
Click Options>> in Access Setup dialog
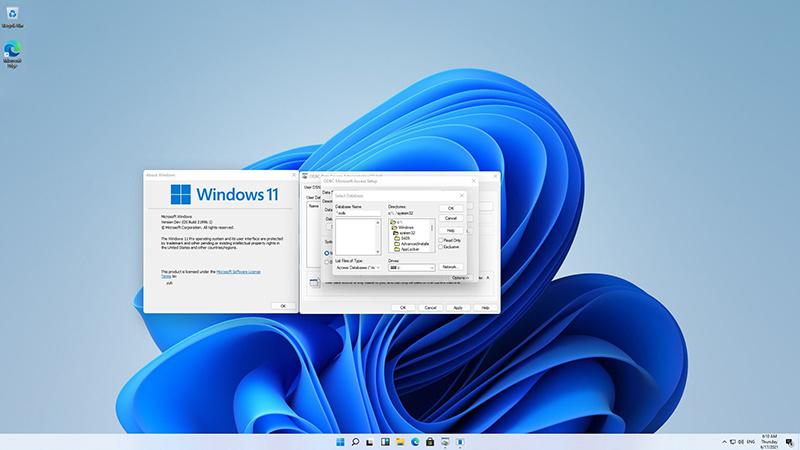[x=460, y=278]
